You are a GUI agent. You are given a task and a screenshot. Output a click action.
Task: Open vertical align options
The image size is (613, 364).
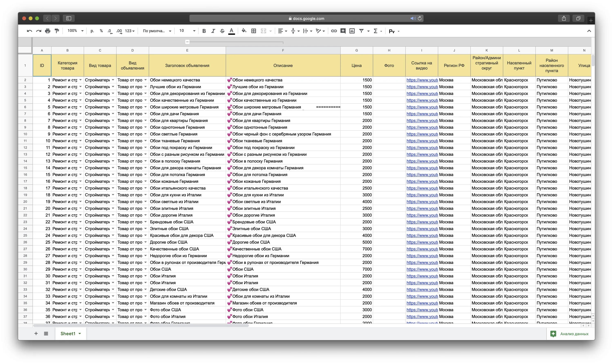[x=295, y=31]
